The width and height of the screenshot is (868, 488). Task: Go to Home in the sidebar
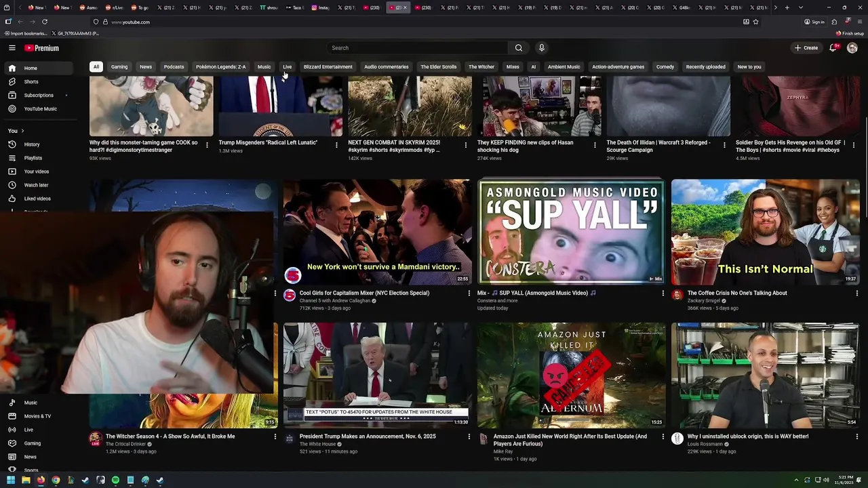point(37,68)
